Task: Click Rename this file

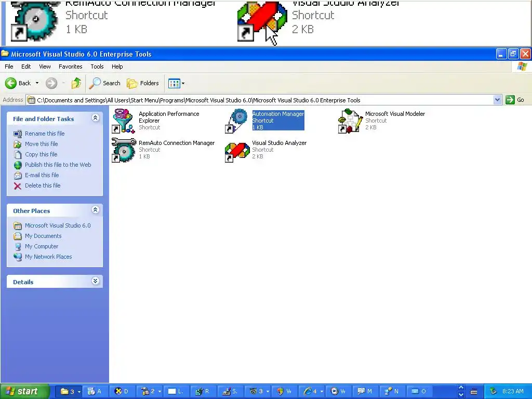Action: [x=45, y=134]
